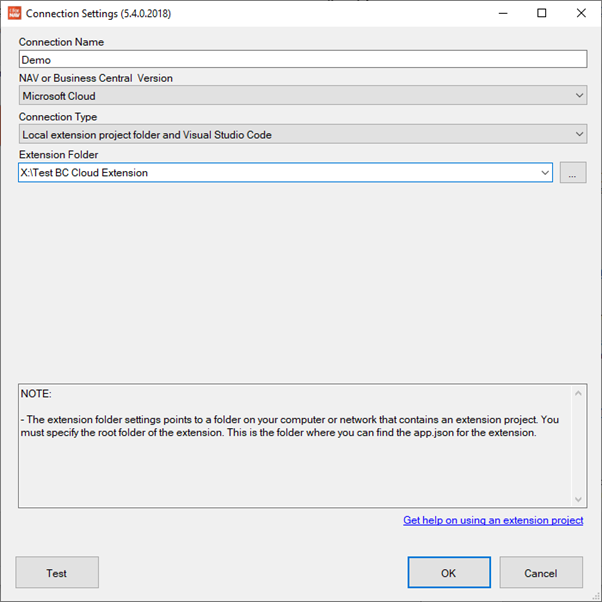The height and width of the screenshot is (602, 602).
Task: Click the Test button
Action: [57, 572]
